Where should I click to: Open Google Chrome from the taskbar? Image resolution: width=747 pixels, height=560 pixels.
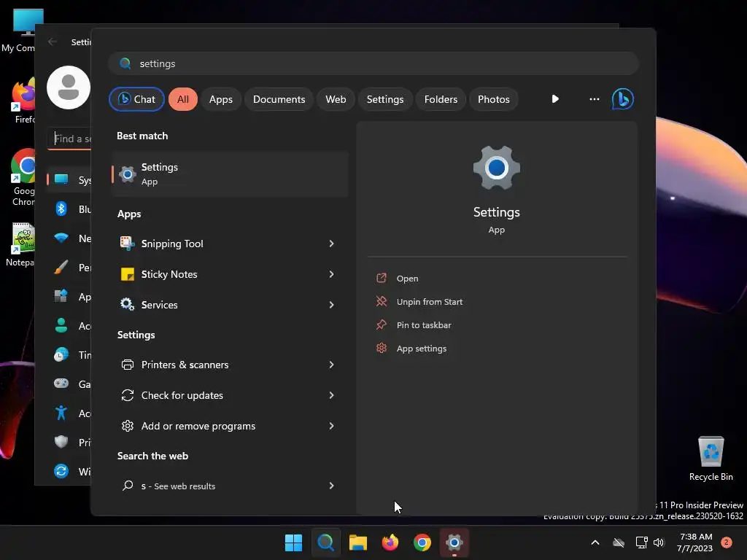(422, 542)
